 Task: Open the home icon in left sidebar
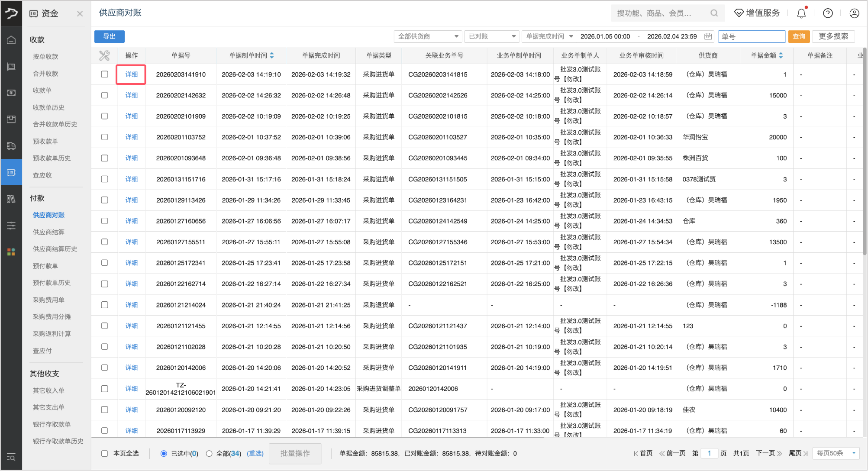(x=11, y=40)
